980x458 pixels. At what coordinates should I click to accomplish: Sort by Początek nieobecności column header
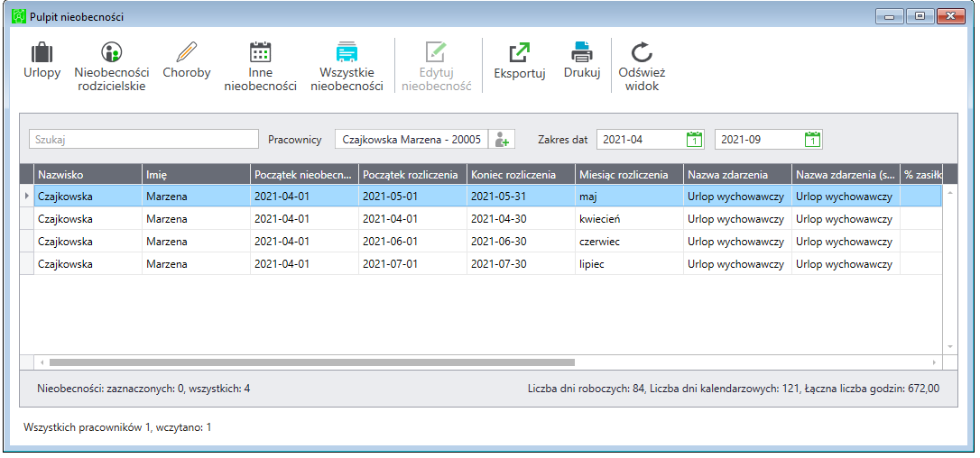[304, 174]
